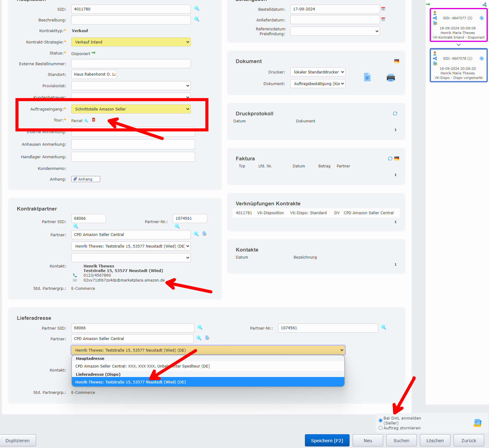Viewport: 489px width, 448px height.
Task: Select 'Bei DHL anmelden (Seller)' radio option
Action: pos(380,420)
